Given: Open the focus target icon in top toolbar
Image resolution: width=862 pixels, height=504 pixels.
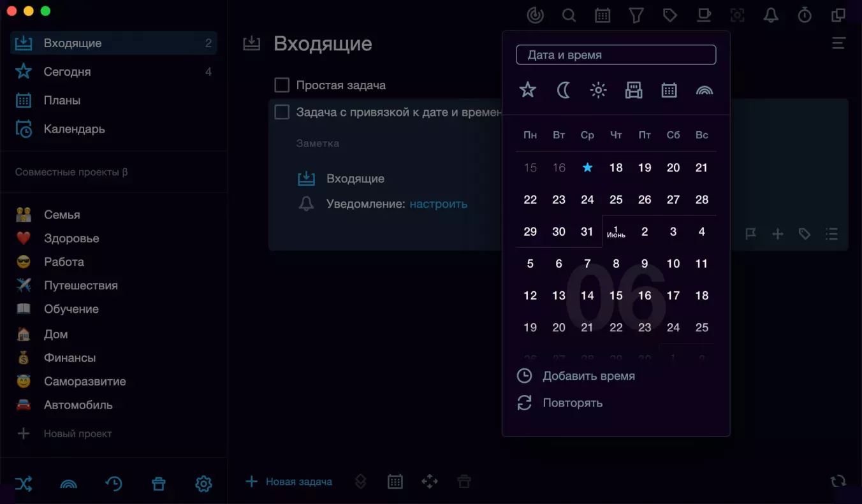Looking at the screenshot, I should [x=536, y=15].
